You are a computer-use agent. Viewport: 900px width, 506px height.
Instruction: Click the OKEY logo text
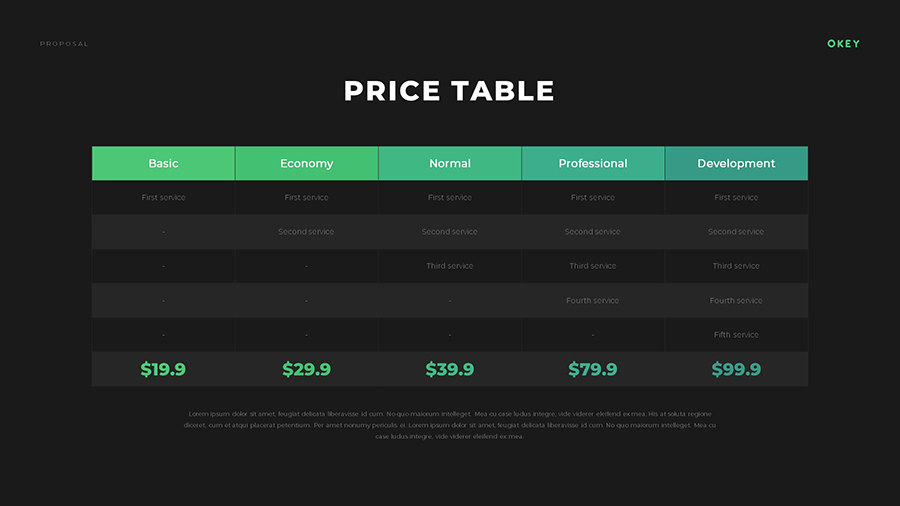click(x=843, y=44)
